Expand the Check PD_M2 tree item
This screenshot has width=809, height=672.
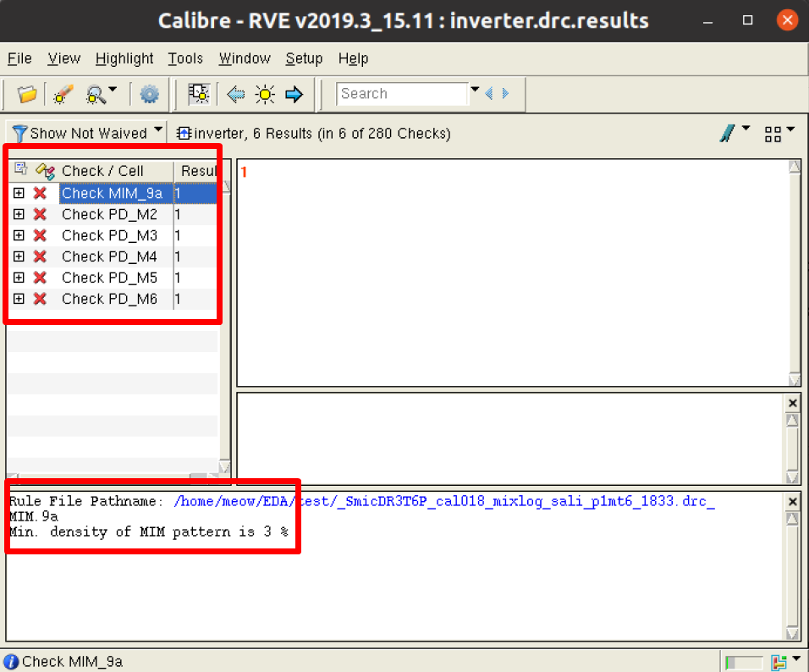click(19, 214)
